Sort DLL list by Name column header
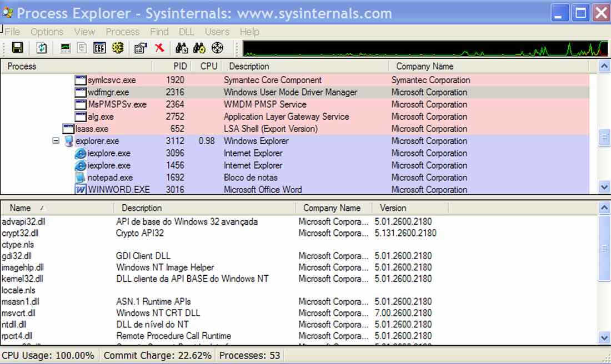611x364 pixels. pyautogui.click(x=58, y=208)
